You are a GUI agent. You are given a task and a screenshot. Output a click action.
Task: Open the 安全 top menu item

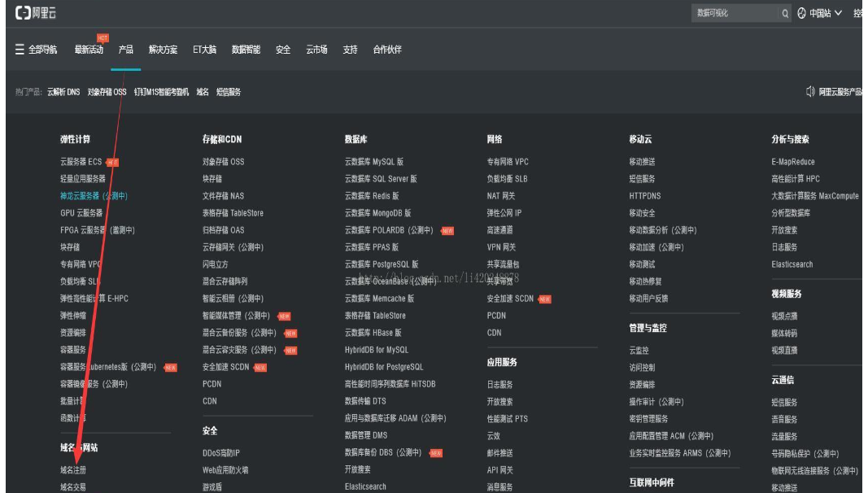[283, 50]
